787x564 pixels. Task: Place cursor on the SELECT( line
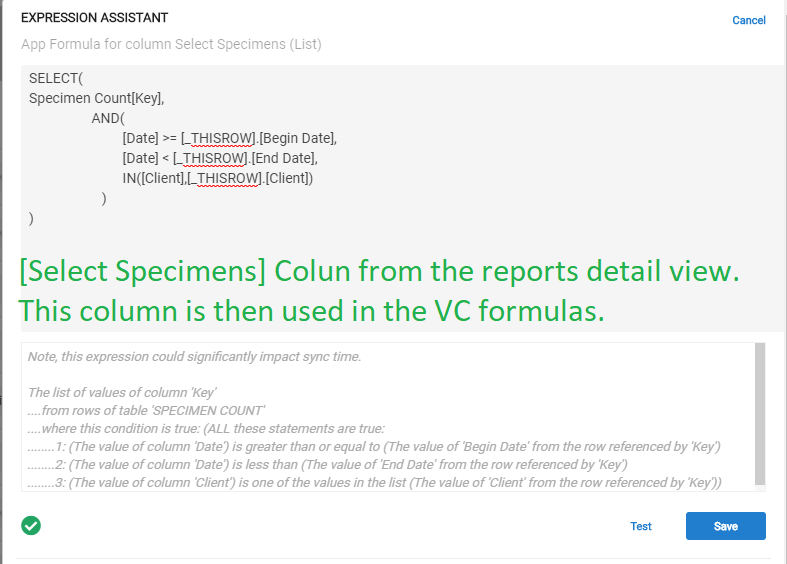click(56, 78)
